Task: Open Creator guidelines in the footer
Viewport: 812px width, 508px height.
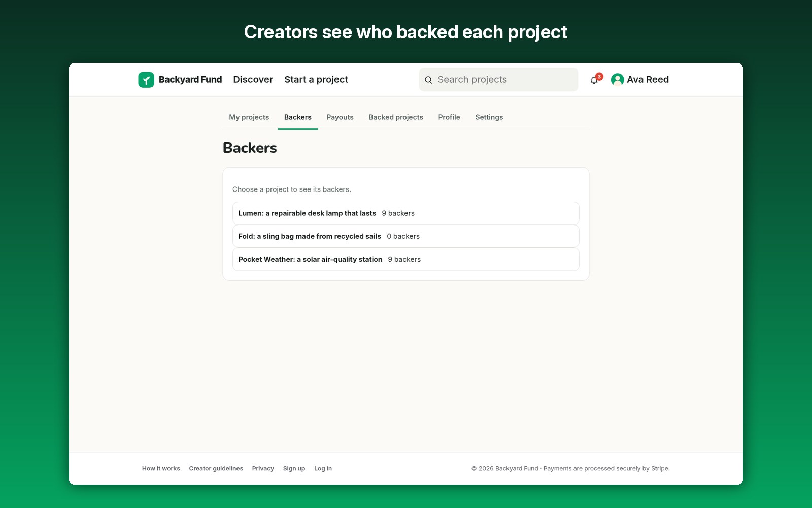Action: click(216, 469)
